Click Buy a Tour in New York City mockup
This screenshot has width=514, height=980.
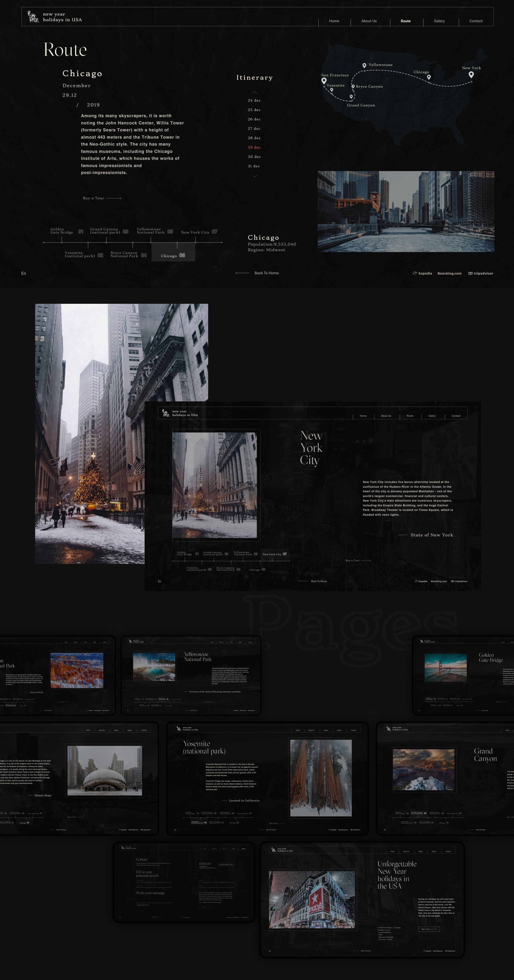point(358,560)
